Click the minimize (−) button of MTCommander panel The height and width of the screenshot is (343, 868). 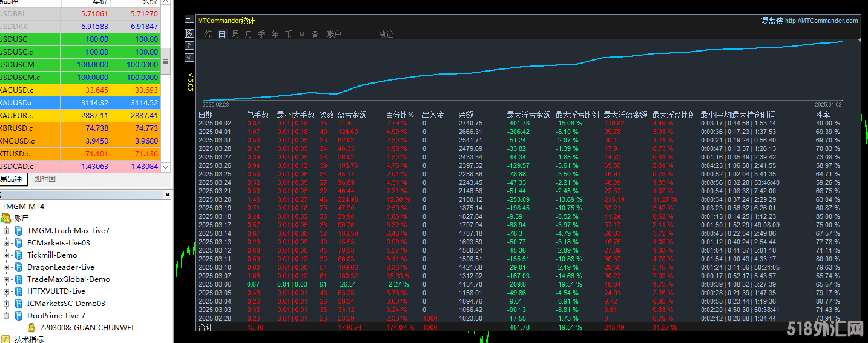(x=189, y=20)
